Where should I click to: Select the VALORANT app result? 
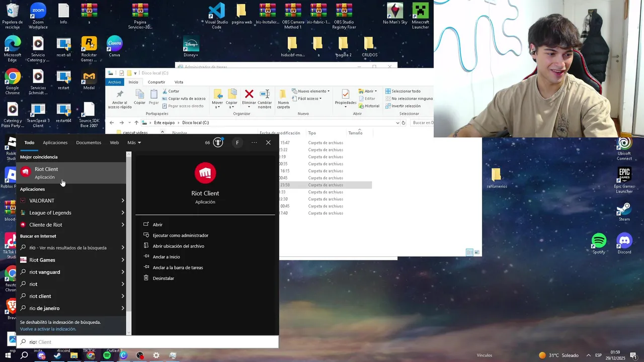[71, 201]
